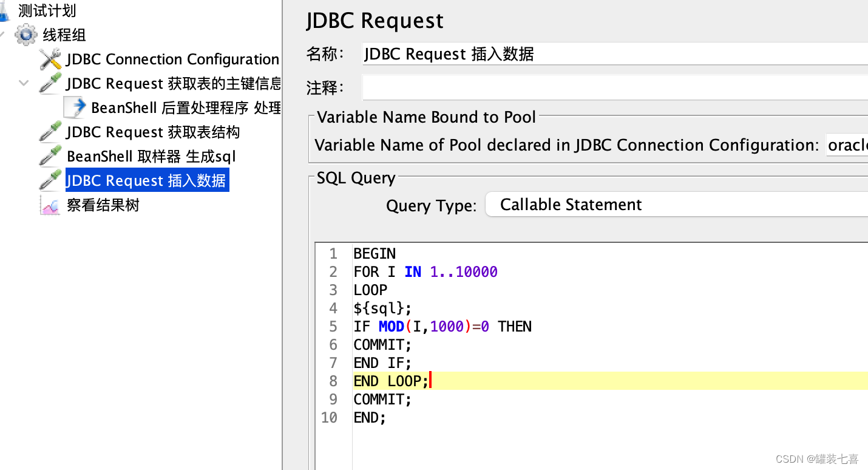
Task: Click the LOOP line on row 3
Action: tap(370, 290)
